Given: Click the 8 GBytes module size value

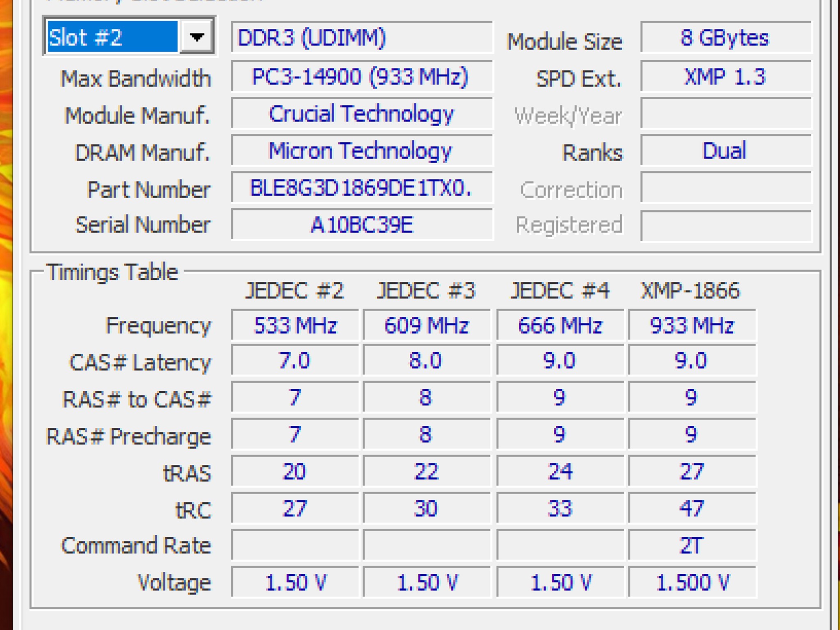Looking at the screenshot, I should [x=726, y=38].
